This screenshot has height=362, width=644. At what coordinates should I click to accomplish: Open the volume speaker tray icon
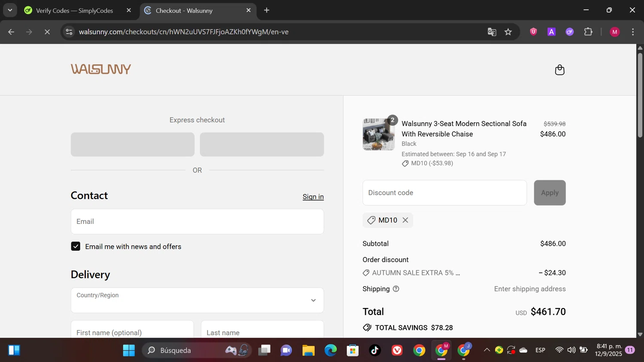[x=571, y=350]
